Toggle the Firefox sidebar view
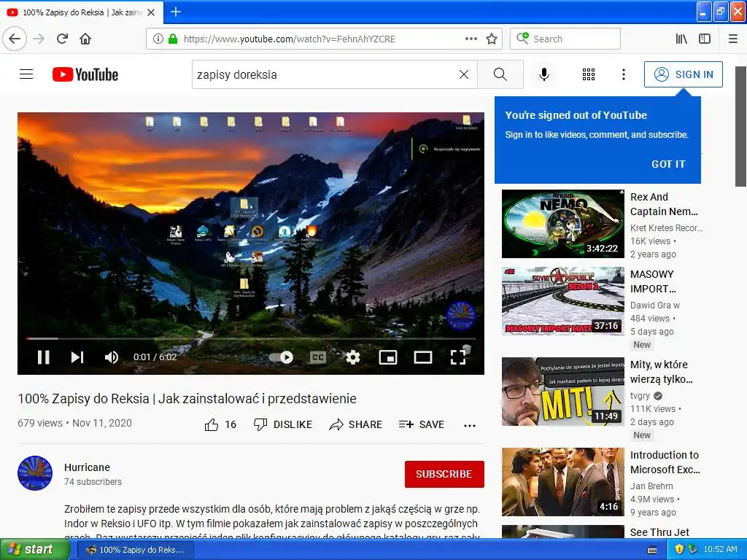Viewport: 747px width, 560px height. click(x=705, y=39)
